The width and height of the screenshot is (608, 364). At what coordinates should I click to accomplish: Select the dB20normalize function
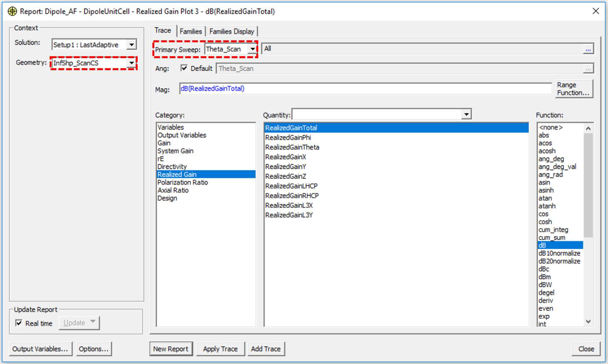click(559, 261)
